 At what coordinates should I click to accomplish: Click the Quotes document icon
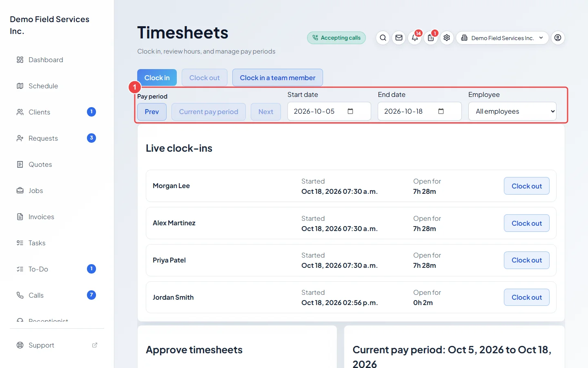(20, 164)
